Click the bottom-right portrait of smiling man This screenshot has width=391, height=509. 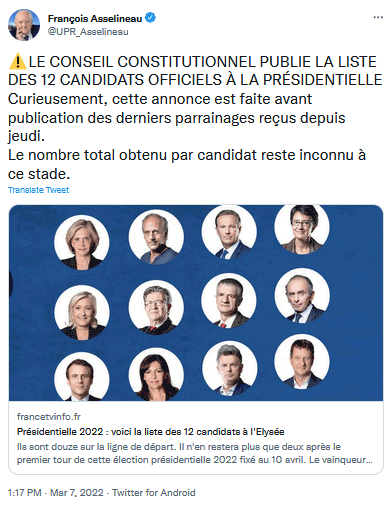click(302, 361)
